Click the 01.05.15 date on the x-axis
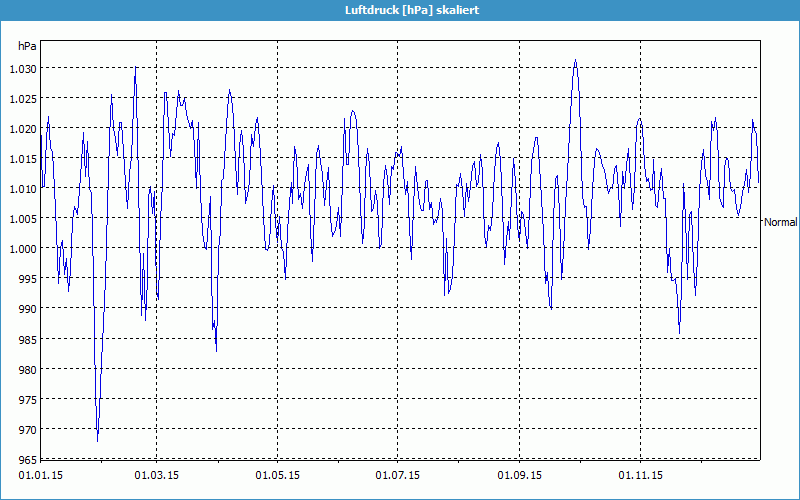Screen dimensions: 800x500 tap(278, 475)
